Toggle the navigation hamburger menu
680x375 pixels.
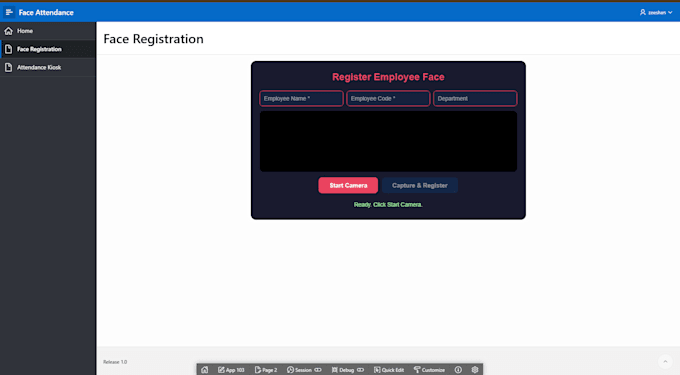coord(9,12)
